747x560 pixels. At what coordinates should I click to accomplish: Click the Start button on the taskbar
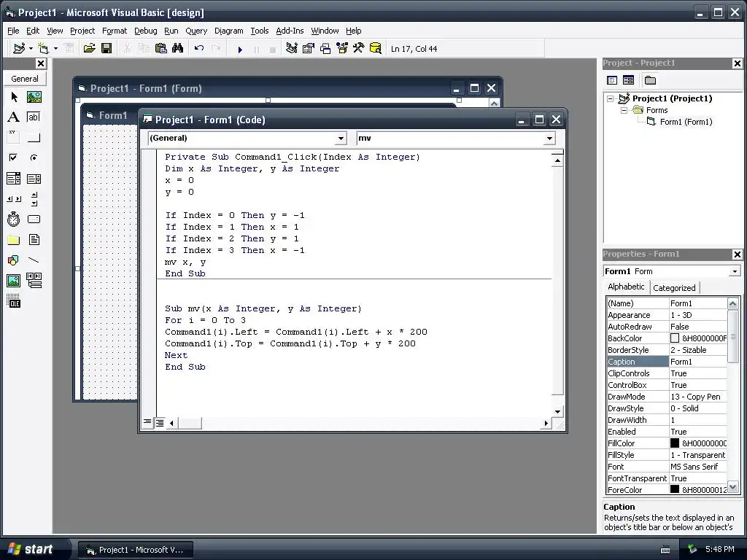coord(35,549)
